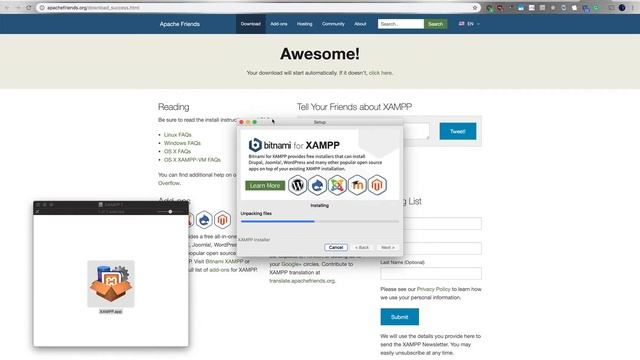This screenshot has width=640, height=360.
Task: Open the OS X FAQs link
Action: (177, 151)
